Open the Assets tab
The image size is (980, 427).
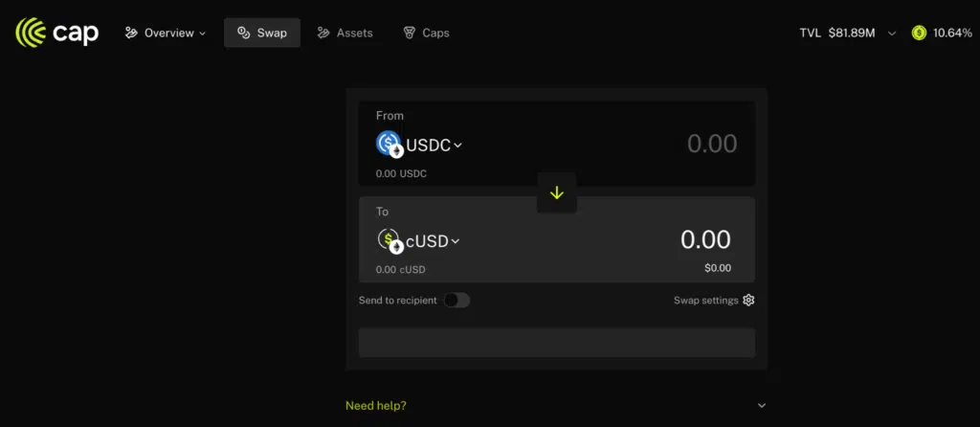(x=345, y=34)
